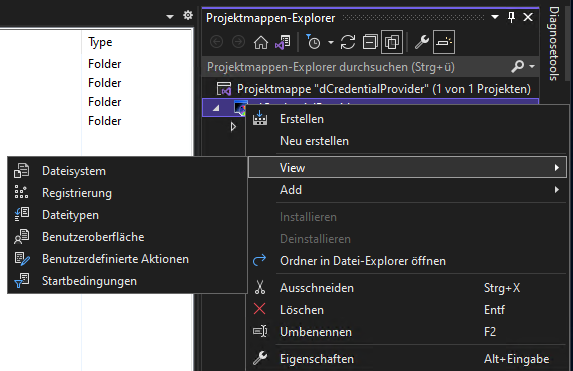Image resolution: width=573 pixels, height=371 pixels.
Task: Expand the search options dropdown beside magnifier
Action: [x=532, y=67]
